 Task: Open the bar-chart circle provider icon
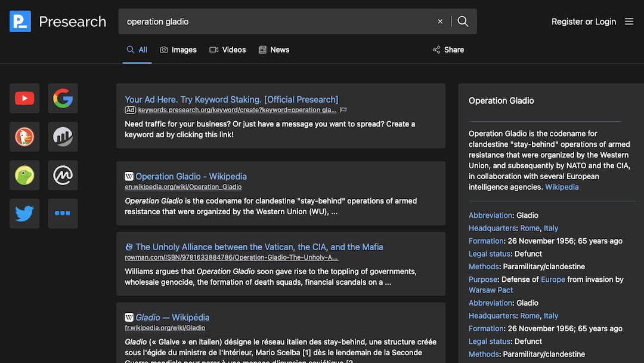63,137
